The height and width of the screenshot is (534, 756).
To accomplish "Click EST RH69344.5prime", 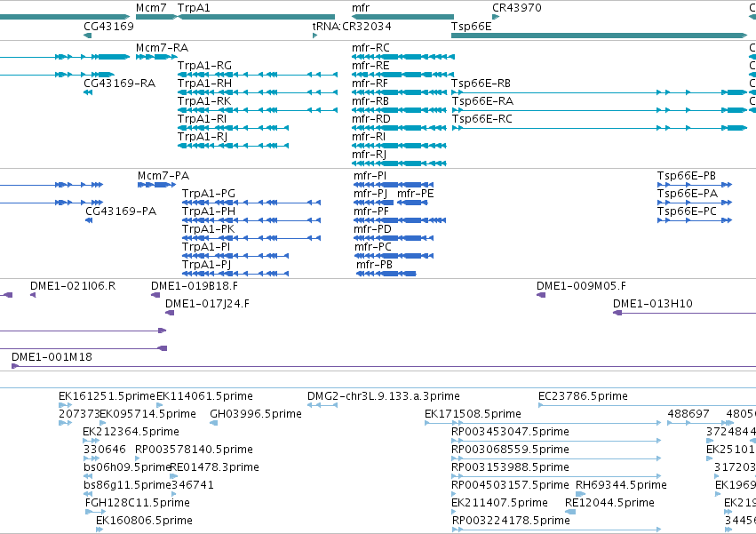I will click(580, 494).
